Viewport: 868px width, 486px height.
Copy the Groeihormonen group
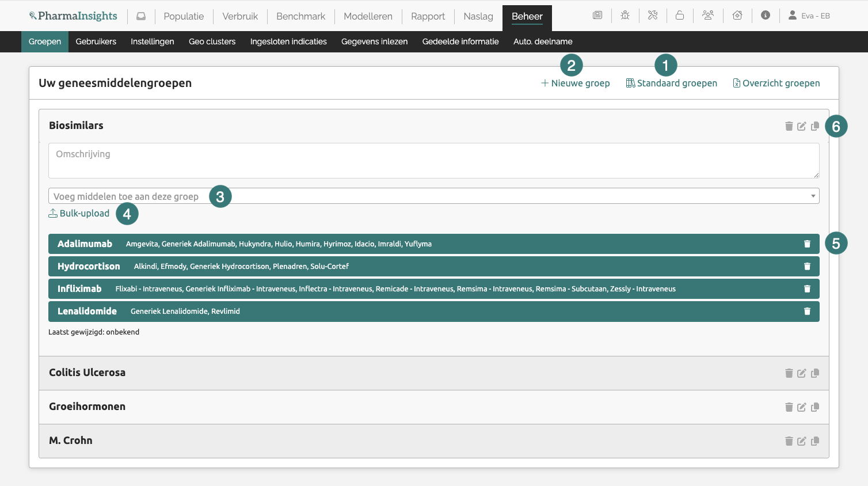815,407
